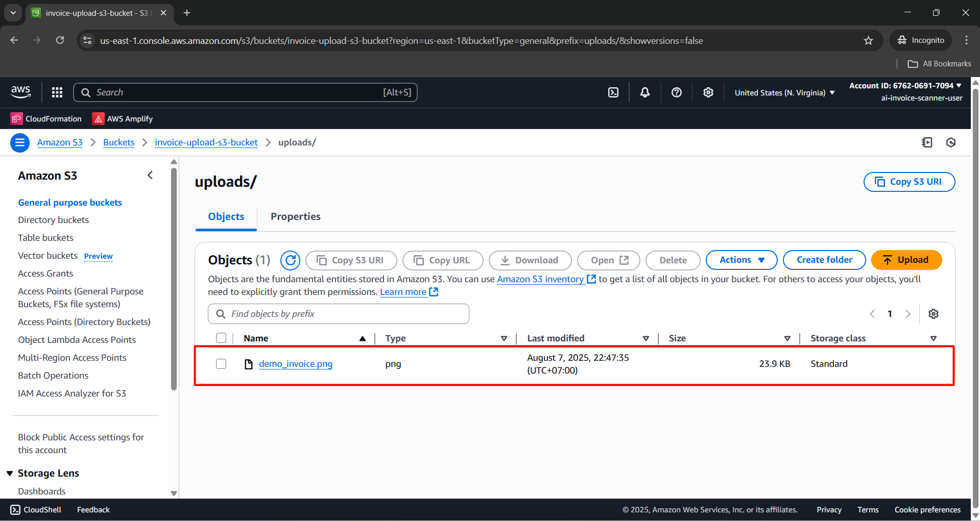Screen dimensions: 980x521
Task: Open the AWS services grid menu
Action: click(57, 92)
